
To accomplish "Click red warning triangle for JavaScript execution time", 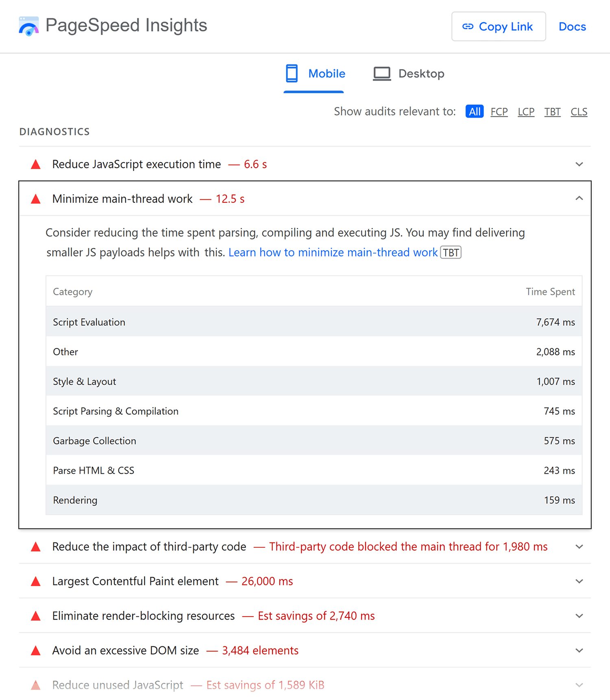I will (36, 164).
